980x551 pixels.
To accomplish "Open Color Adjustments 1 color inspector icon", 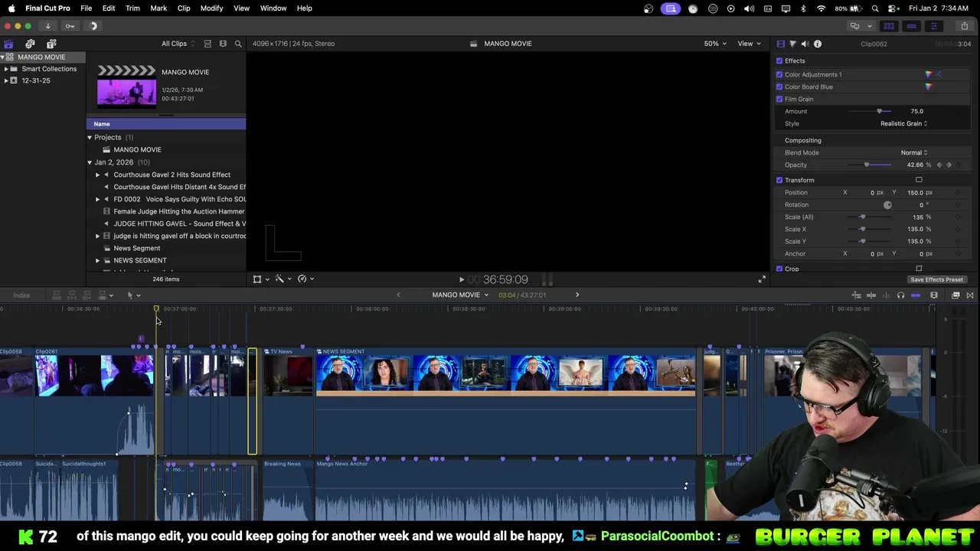I will tap(929, 74).
